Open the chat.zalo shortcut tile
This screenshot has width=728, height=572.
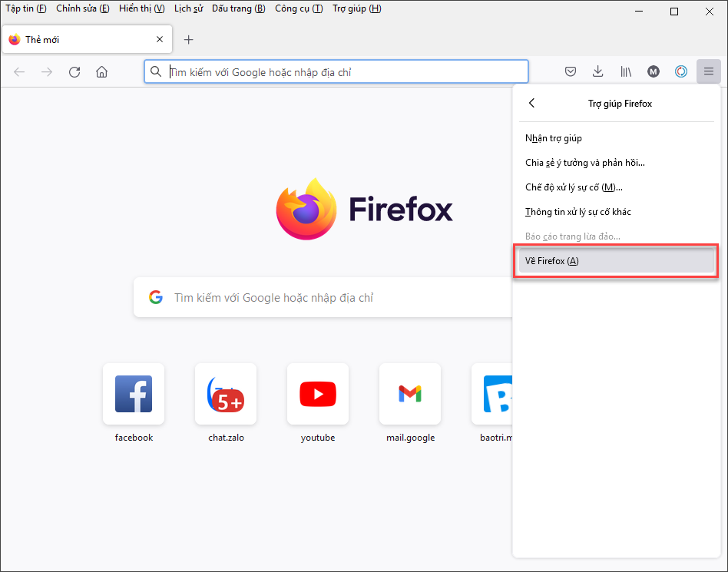point(226,394)
